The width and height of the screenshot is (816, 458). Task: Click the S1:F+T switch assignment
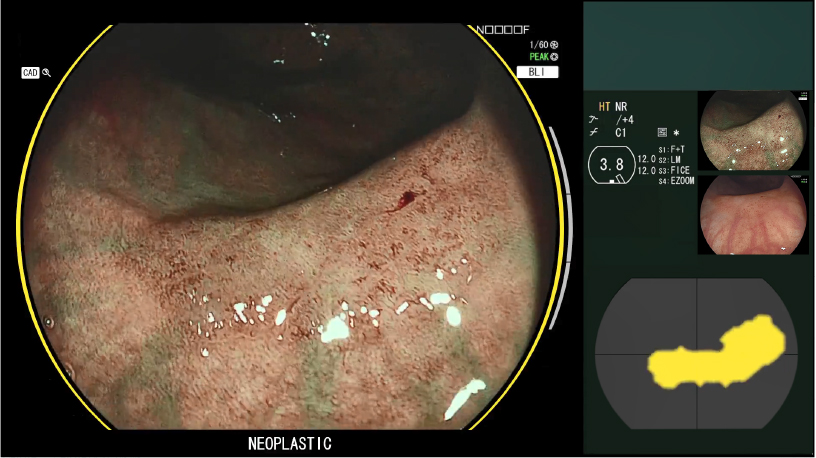672,150
